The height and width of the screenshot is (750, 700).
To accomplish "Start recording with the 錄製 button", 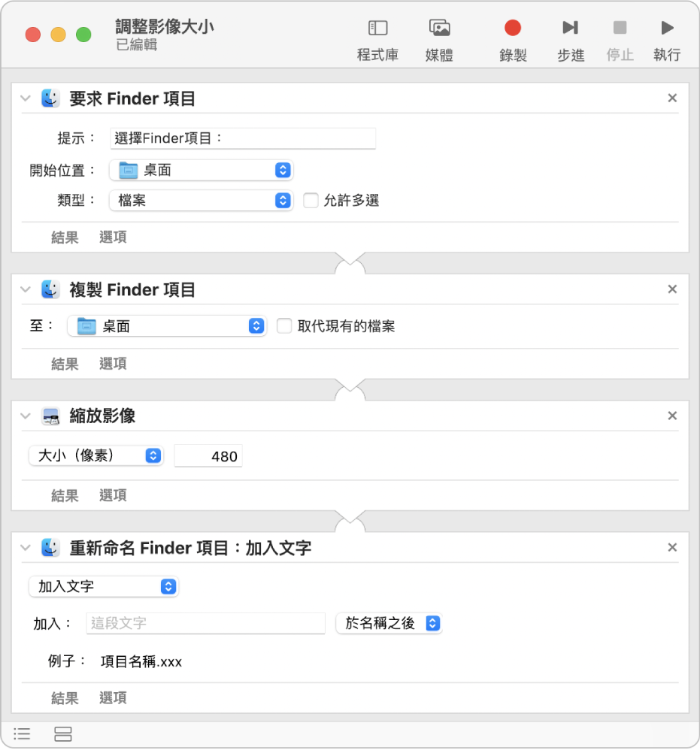I will click(x=513, y=39).
